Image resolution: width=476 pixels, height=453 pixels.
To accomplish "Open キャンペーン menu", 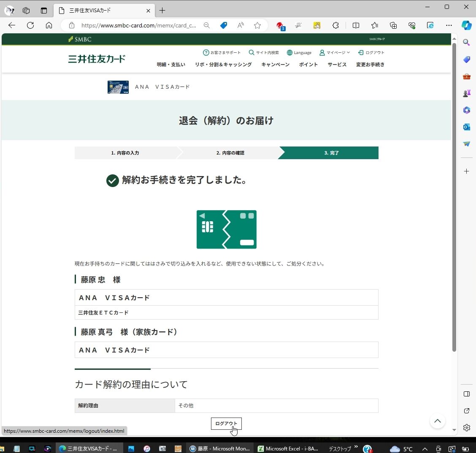I will (x=275, y=64).
